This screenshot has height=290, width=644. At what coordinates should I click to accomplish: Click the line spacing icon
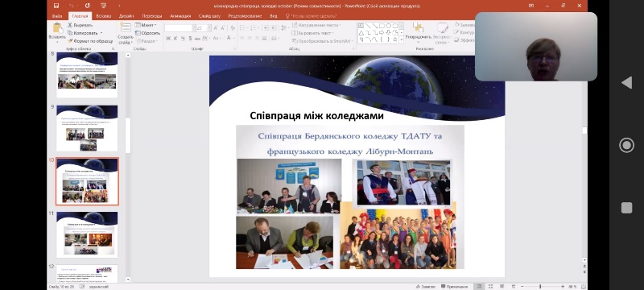(x=284, y=28)
